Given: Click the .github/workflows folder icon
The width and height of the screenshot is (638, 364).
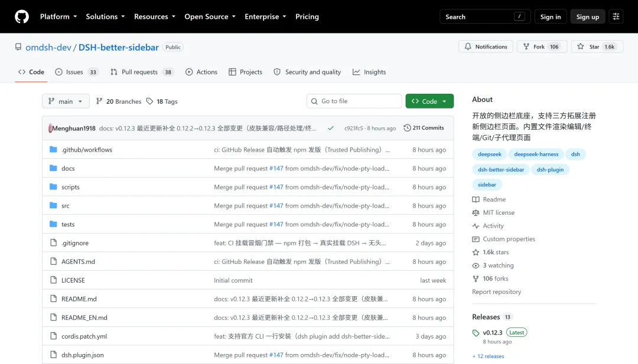Looking at the screenshot, I should pos(53,149).
